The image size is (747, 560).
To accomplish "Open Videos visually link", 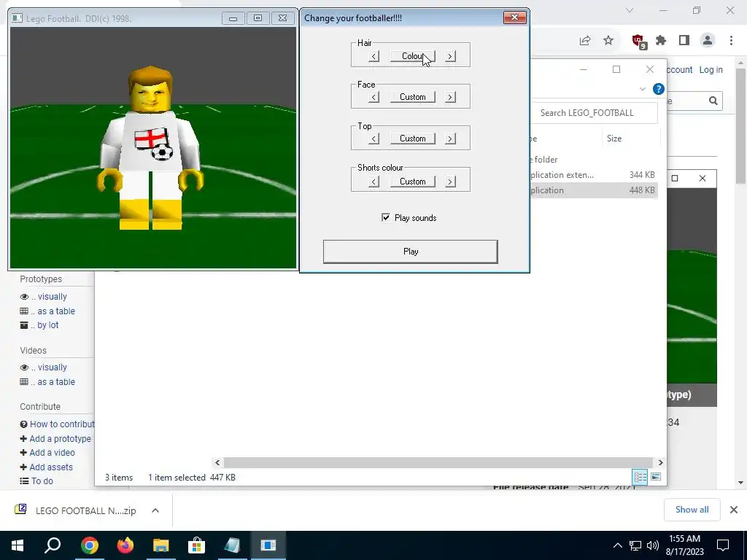I will (53, 367).
